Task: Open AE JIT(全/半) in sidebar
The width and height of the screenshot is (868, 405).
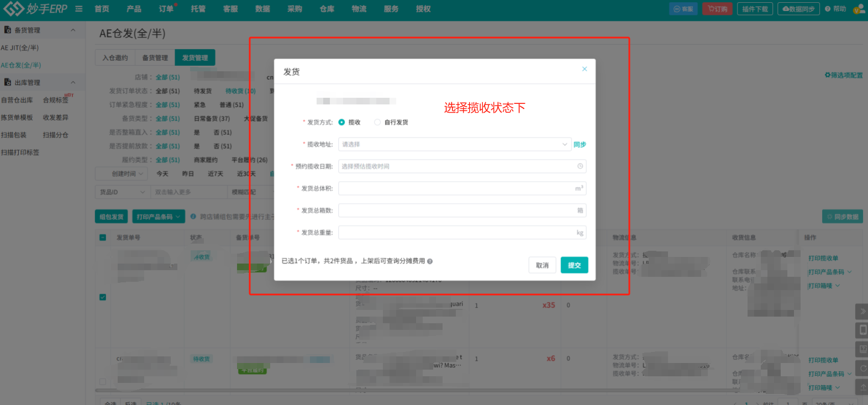Action: pyautogui.click(x=20, y=48)
